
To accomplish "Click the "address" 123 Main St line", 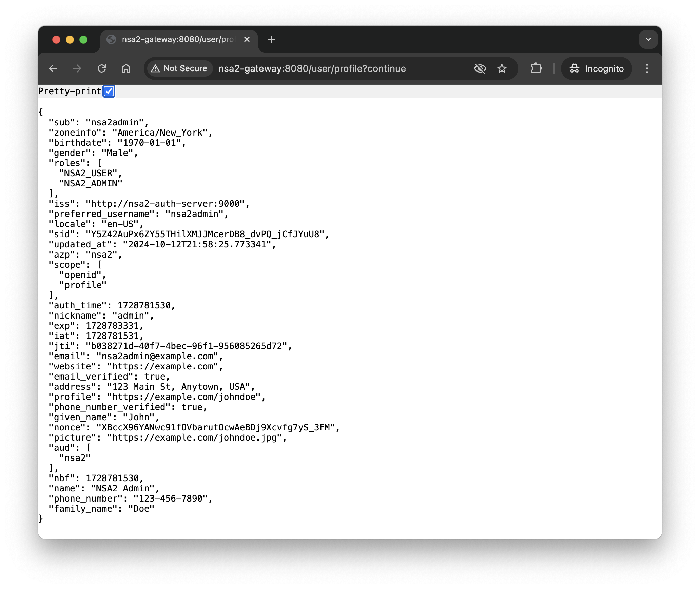I will tap(152, 387).
